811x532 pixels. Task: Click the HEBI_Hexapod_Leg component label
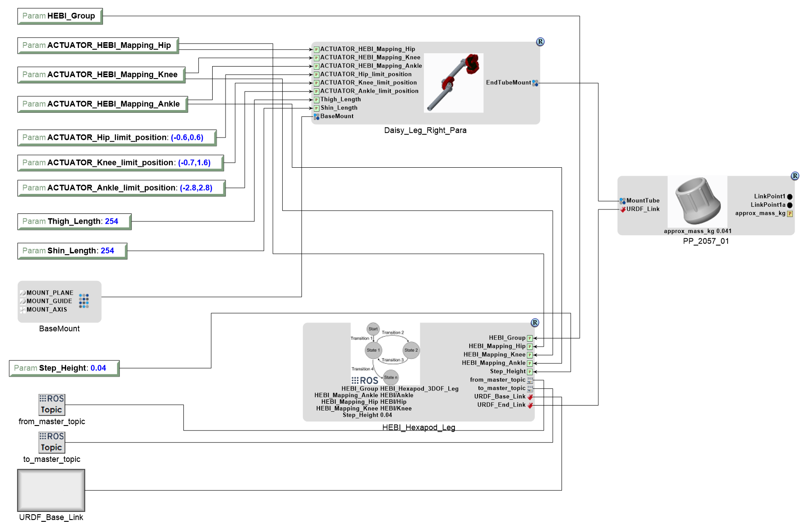419,428
